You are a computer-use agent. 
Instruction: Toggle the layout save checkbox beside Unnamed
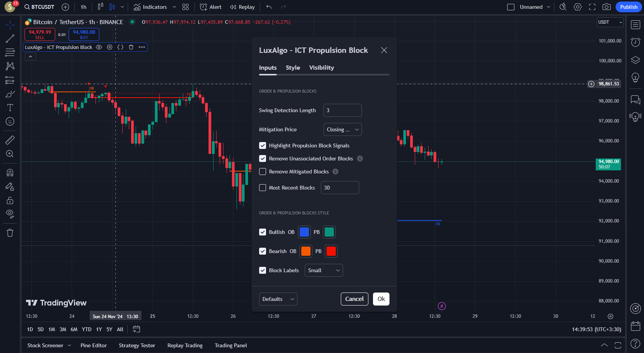511,7
